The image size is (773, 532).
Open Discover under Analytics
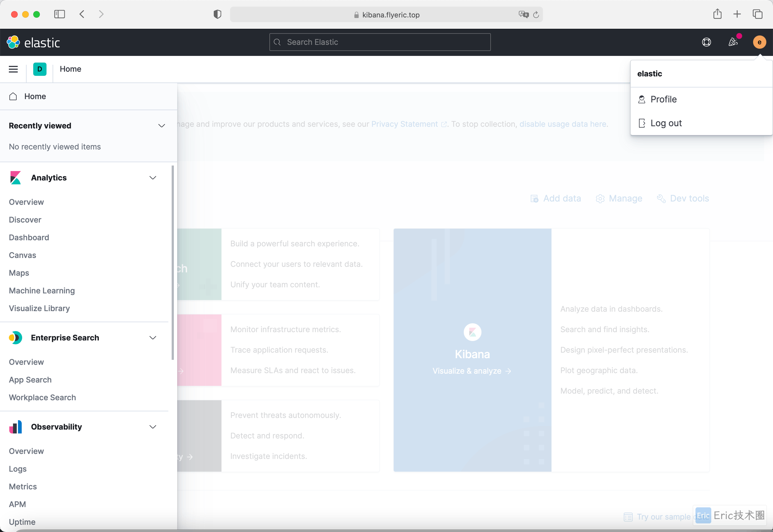[25, 220]
